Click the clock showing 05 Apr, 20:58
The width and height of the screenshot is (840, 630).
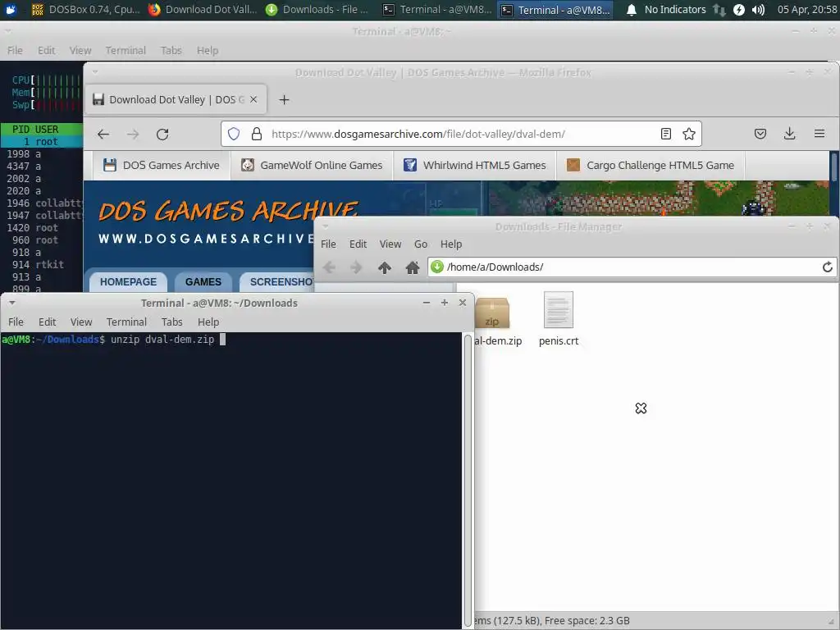[807, 10]
